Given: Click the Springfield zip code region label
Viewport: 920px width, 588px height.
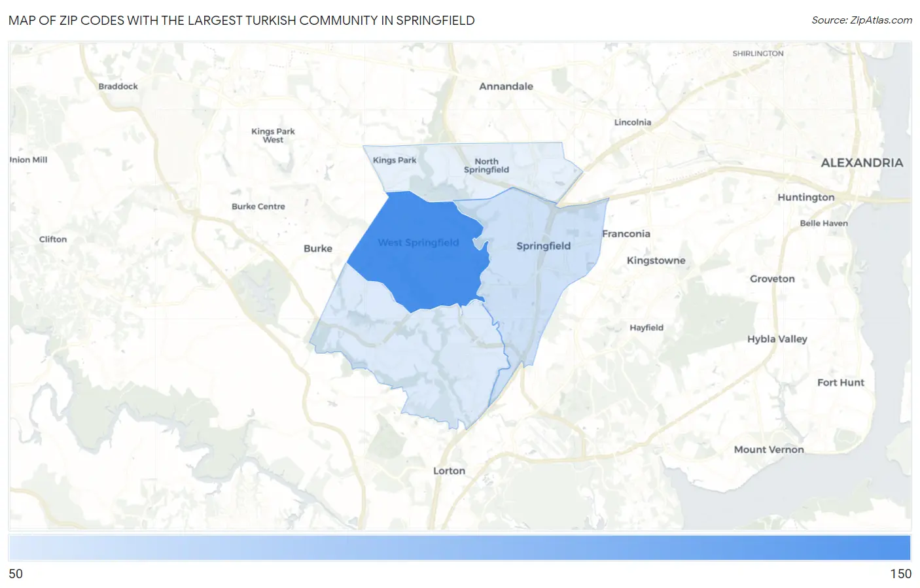Looking at the screenshot, I should [543, 246].
